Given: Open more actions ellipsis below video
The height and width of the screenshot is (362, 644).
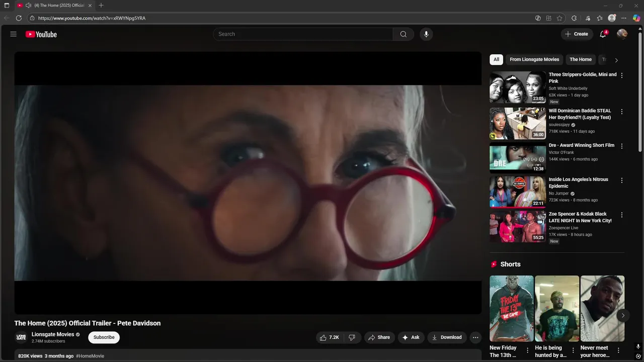Looking at the screenshot, I should [x=475, y=337].
